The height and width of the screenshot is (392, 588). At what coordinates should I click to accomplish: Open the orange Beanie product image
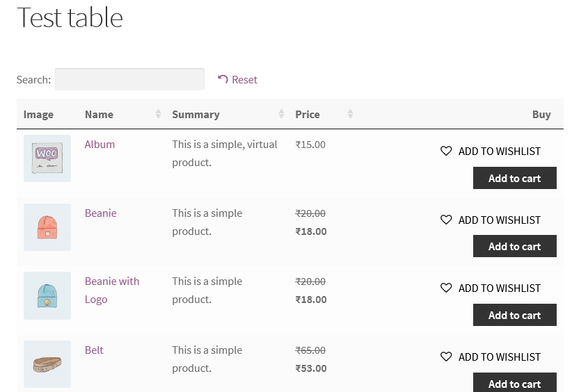tap(47, 227)
